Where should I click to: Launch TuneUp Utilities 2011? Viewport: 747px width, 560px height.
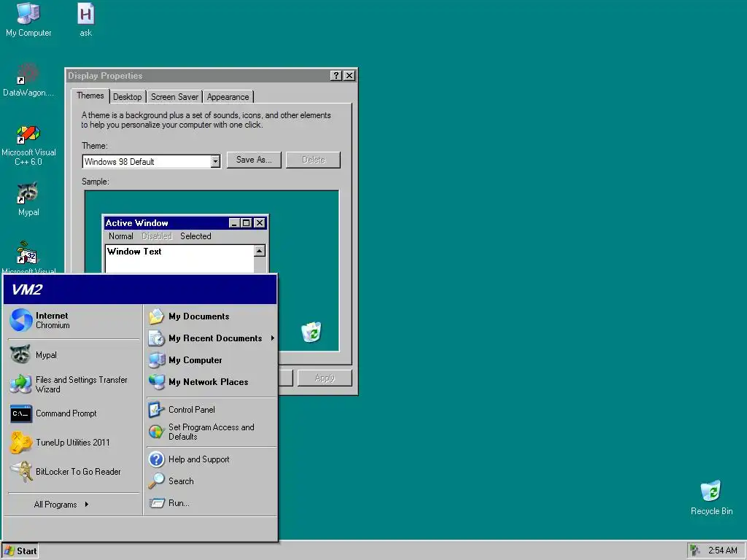pos(74,443)
